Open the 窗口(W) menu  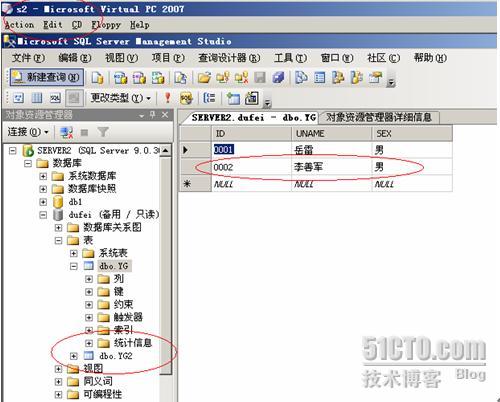click(x=337, y=58)
